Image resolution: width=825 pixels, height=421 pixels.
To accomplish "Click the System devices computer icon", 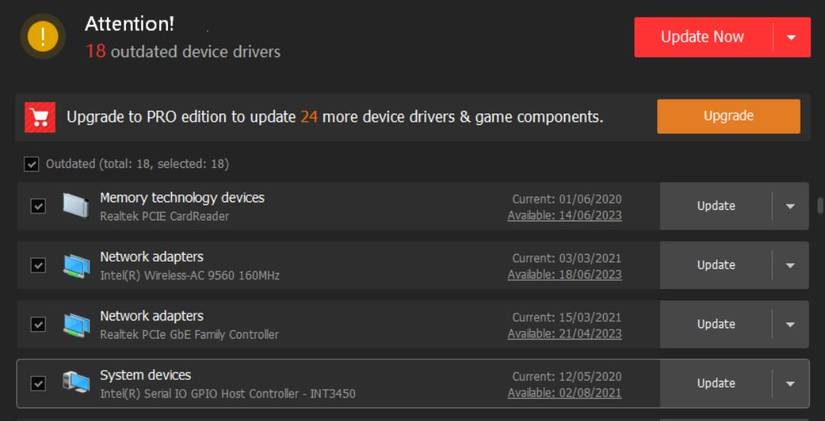I will [x=76, y=383].
